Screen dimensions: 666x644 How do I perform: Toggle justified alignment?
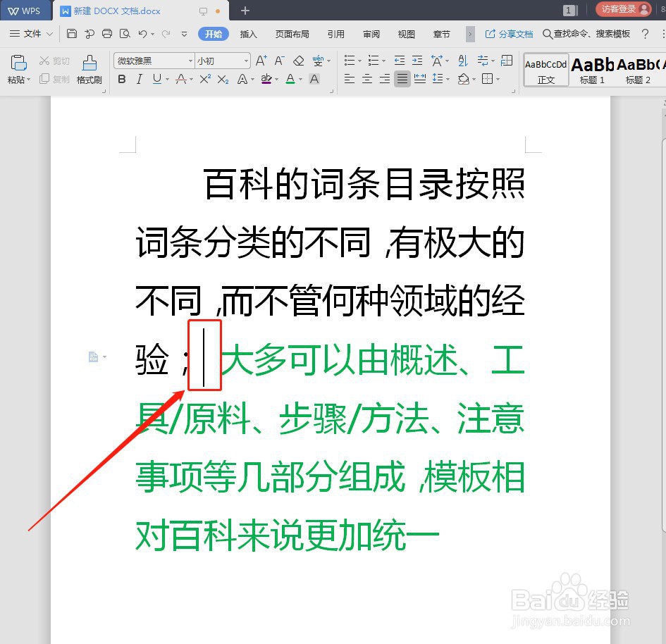pyautogui.click(x=402, y=78)
